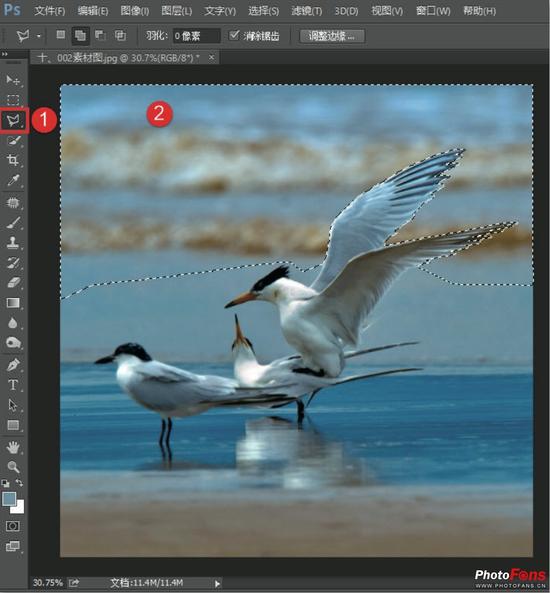550x593 pixels.
Task: Open the 编辑(E) menu
Action: [x=93, y=11]
